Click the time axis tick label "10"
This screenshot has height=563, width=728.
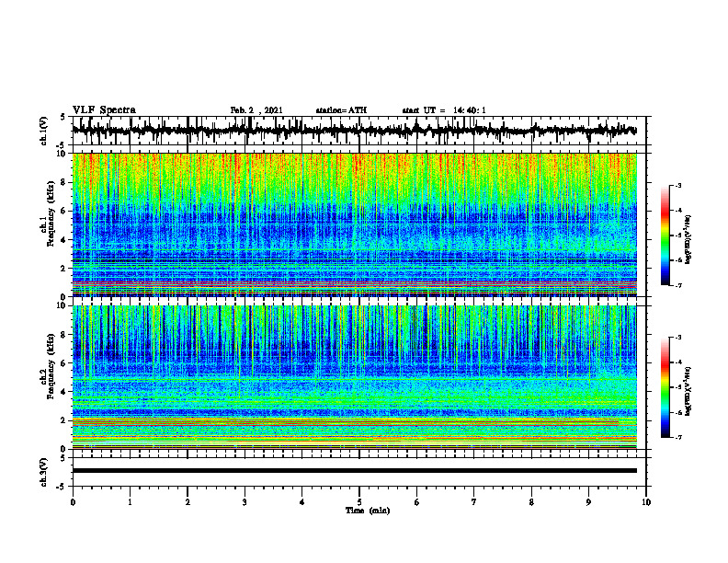click(x=646, y=502)
